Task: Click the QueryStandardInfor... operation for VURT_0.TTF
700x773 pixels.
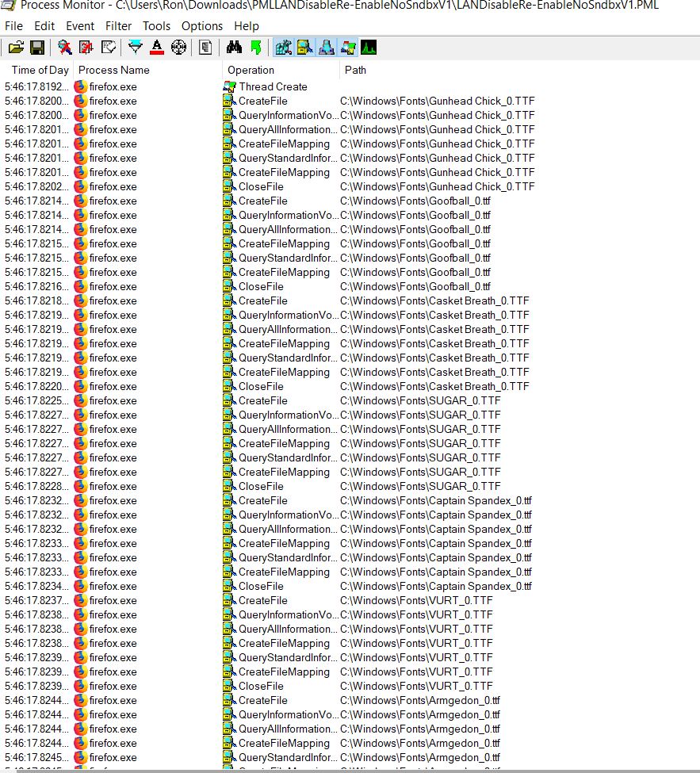Action: click(288, 658)
